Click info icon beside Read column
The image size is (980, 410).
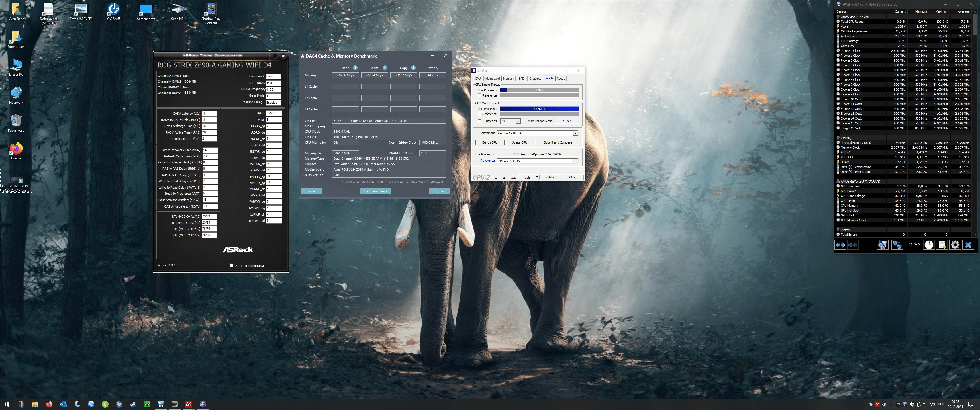(355, 68)
